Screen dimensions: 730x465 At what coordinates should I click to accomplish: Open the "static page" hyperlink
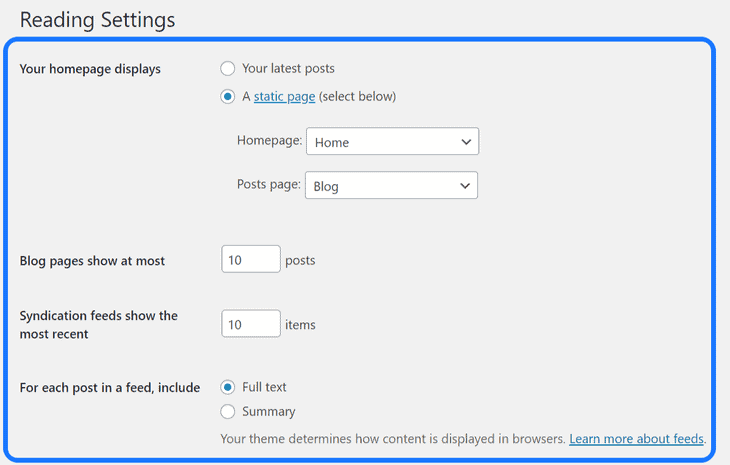point(284,97)
